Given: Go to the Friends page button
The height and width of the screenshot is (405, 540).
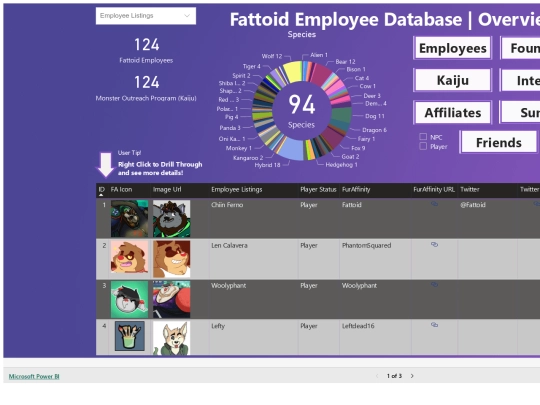Looking at the screenshot, I should coord(498,142).
